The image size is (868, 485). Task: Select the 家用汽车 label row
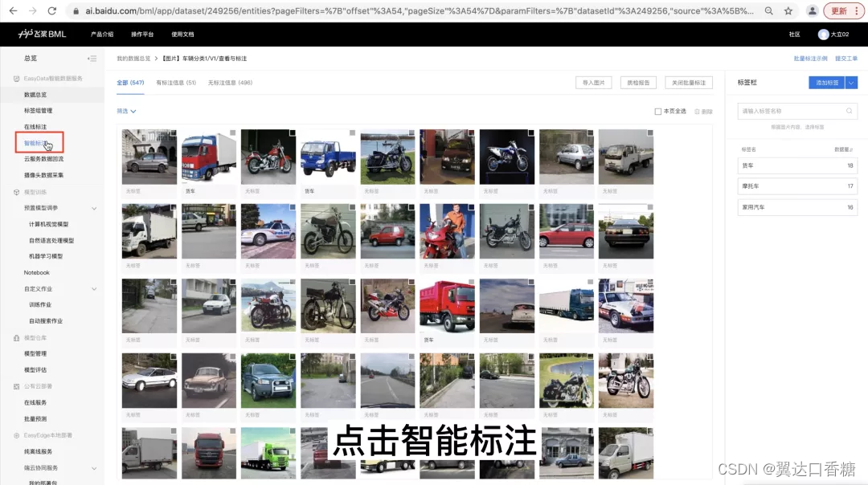(x=798, y=207)
